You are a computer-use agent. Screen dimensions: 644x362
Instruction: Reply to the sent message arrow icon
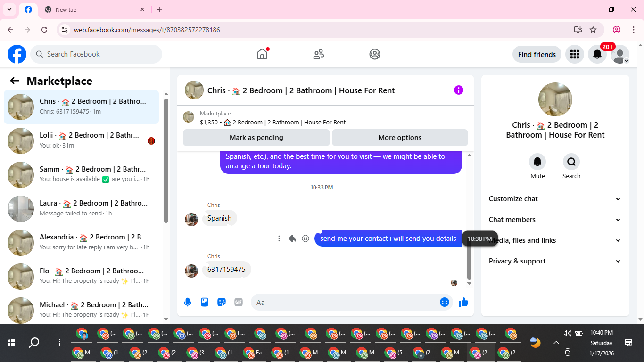[292, 239]
